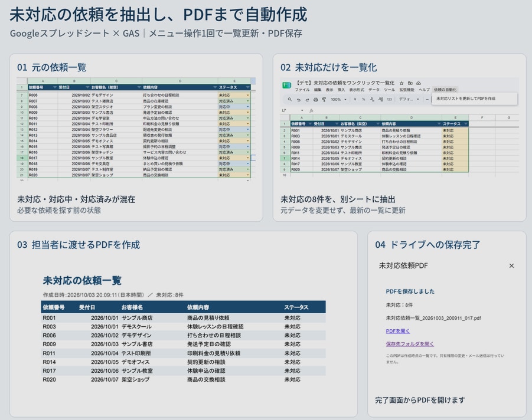Screen dimensions: 532x420
Task: Open the R007 row status dropdown
Action: point(247,101)
